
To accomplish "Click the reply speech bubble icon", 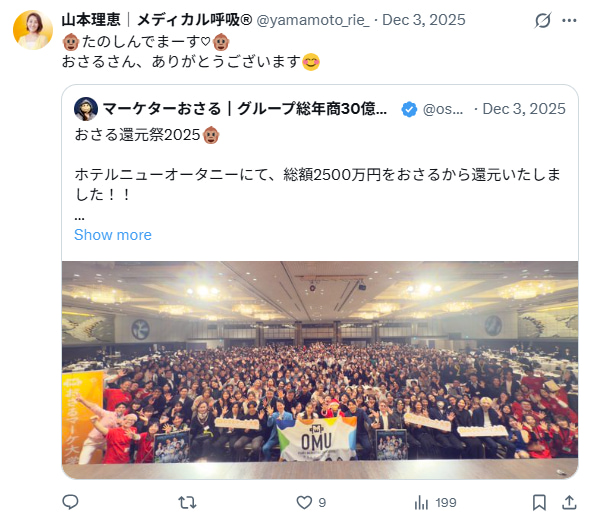I will pyautogui.click(x=70, y=502).
